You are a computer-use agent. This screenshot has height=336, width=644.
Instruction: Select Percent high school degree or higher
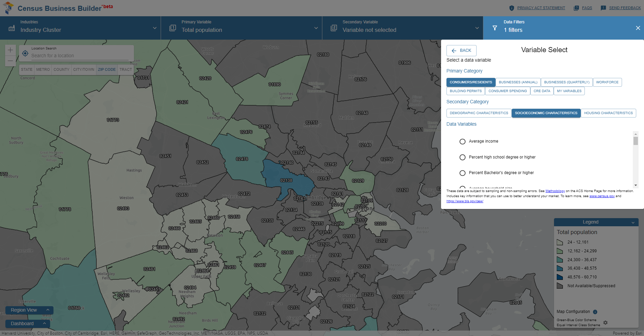[462, 157]
